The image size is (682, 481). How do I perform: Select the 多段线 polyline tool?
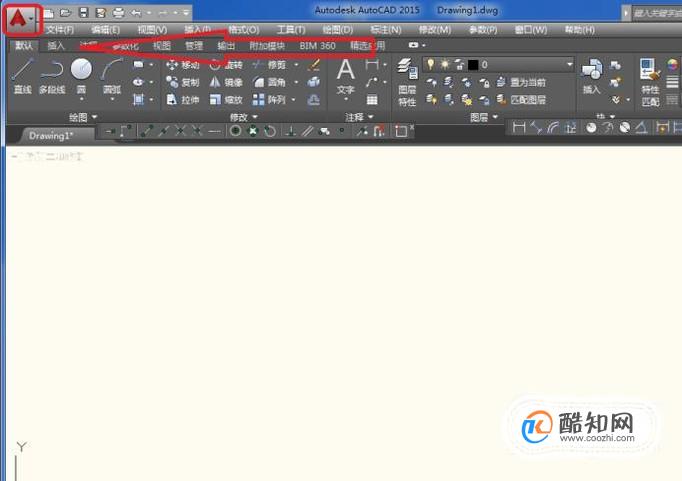pos(52,76)
